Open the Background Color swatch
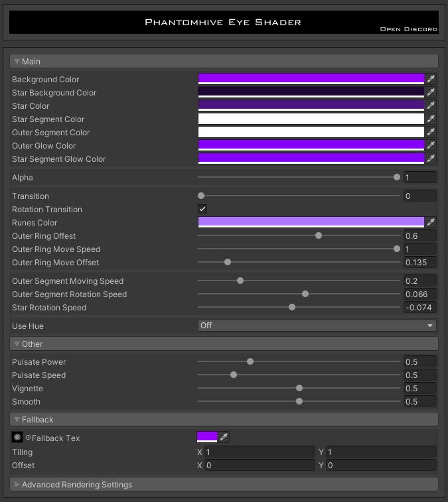The height and width of the screenshot is (502, 448). click(x=311, y=79)
